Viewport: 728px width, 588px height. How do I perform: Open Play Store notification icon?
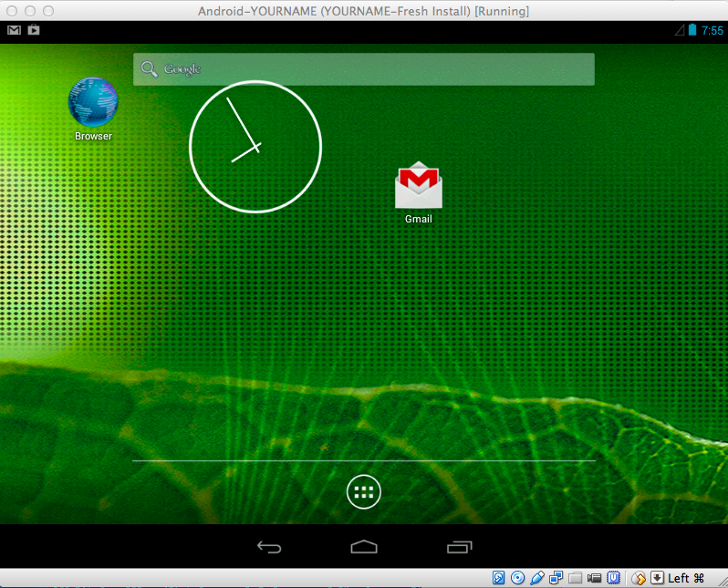pos(34,30)
